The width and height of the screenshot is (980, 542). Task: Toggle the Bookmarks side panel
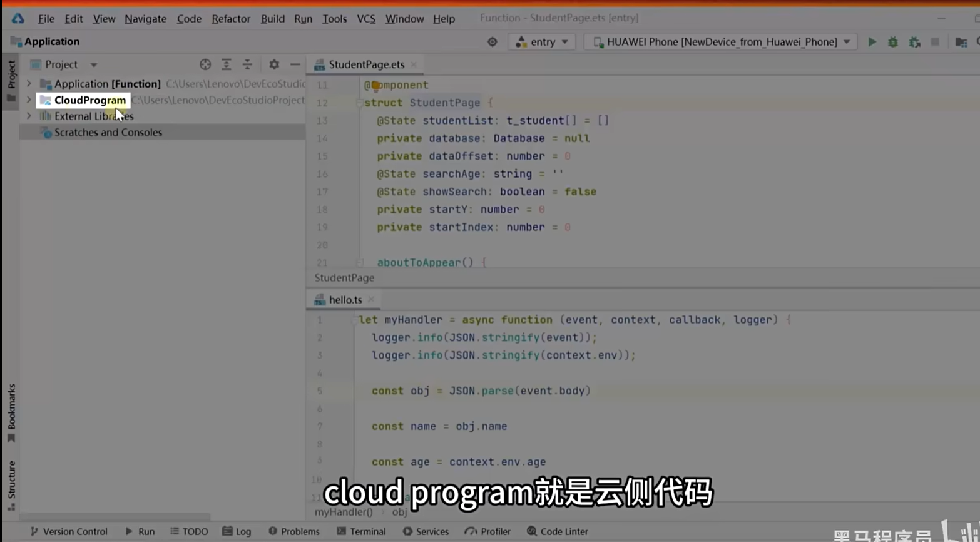point(11,412)
